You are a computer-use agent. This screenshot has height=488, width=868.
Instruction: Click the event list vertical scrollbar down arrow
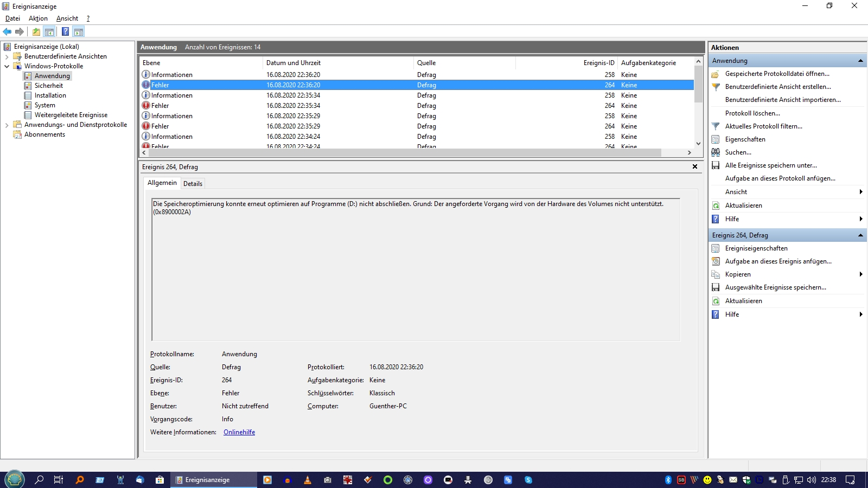point(698,144)
